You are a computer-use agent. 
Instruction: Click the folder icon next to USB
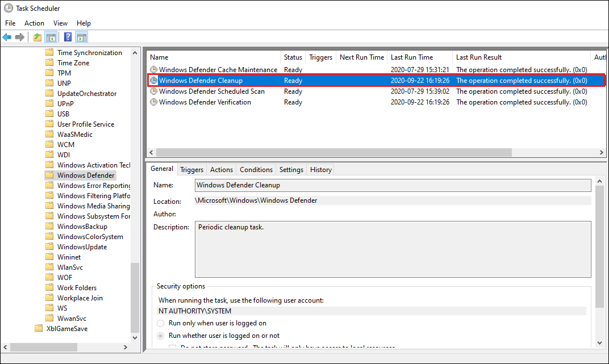[49, 114]
